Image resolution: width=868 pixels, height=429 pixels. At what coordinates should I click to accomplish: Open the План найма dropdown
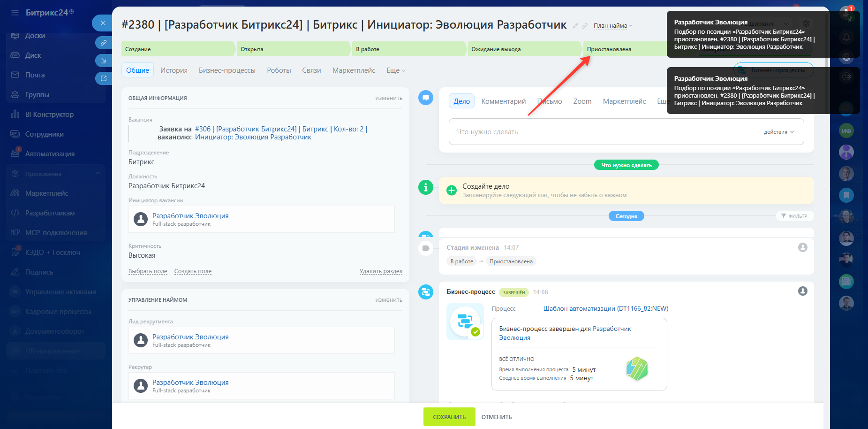coord(613,26)
